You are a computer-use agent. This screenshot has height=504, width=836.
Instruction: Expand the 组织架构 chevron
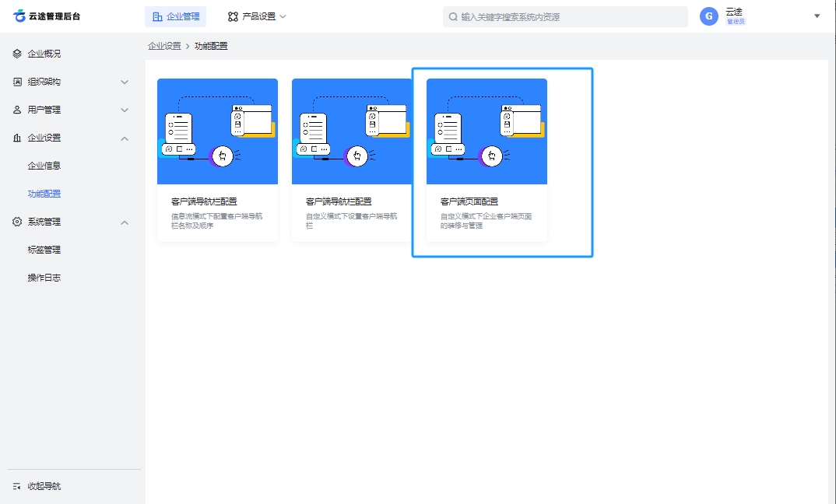click(125, 82)
